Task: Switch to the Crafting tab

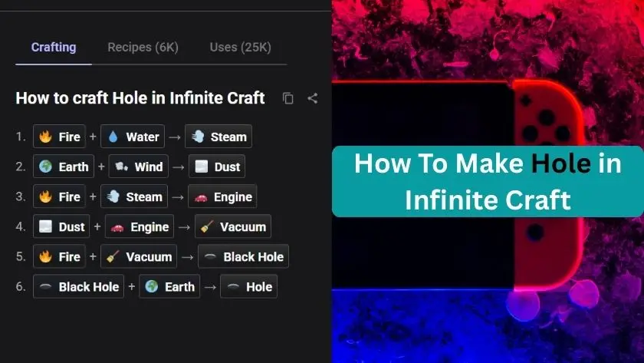Action: (x=54, y=48)
